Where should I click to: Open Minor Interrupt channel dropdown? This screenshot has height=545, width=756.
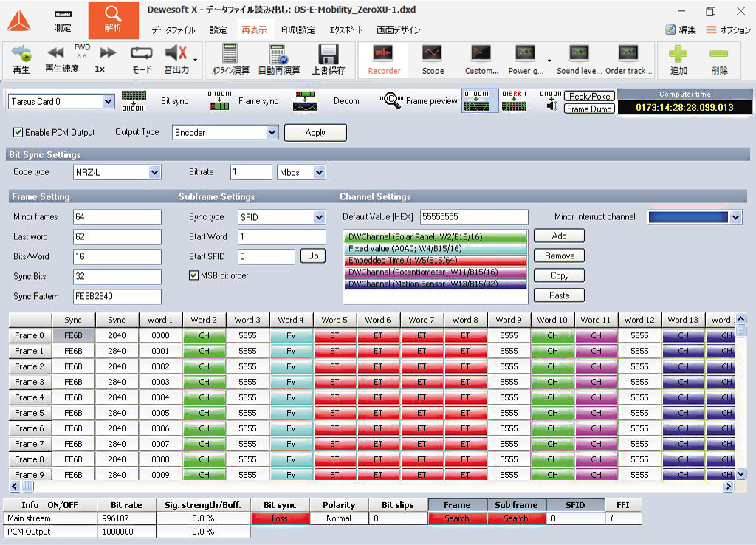[x=735, y=217]
